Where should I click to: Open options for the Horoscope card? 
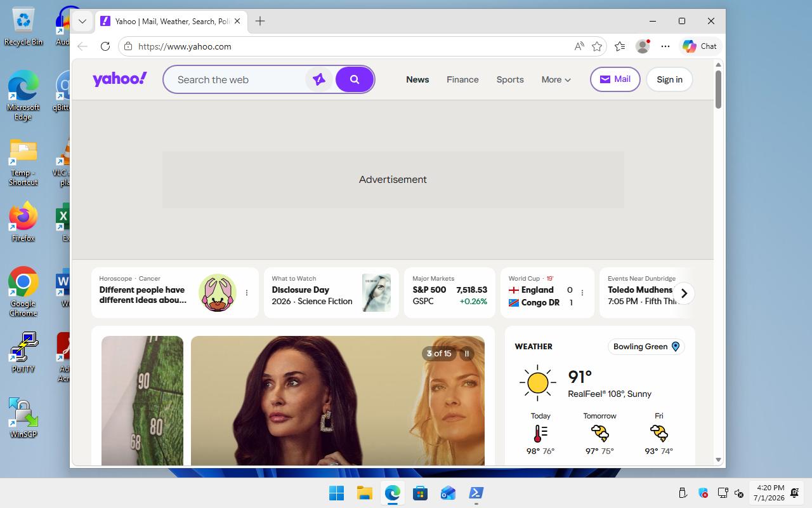(247, 293)
